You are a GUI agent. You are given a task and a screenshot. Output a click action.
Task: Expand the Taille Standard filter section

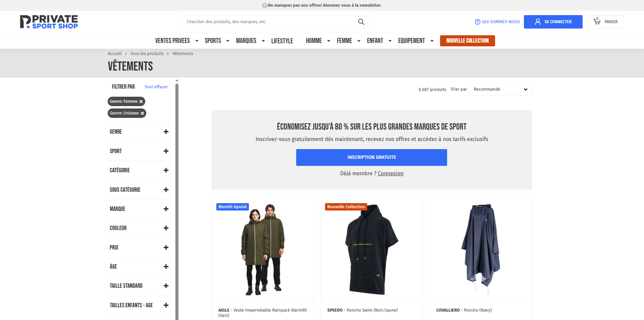(x=139, y=286)
